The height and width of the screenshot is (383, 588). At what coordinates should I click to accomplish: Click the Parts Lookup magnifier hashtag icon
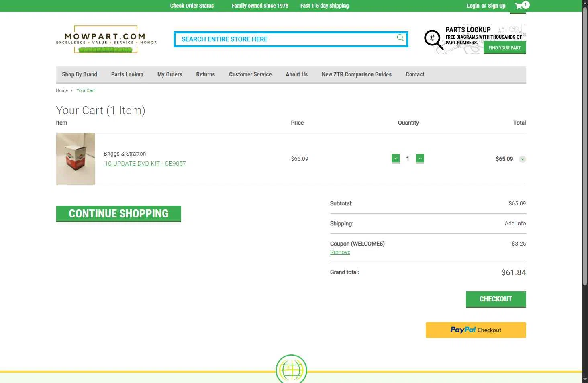[433, 40]
